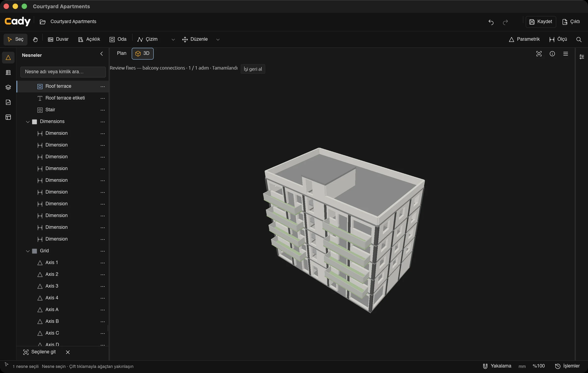Select the Roof terrace tree item
588x373 pixels.
click(x=62, y=86)
